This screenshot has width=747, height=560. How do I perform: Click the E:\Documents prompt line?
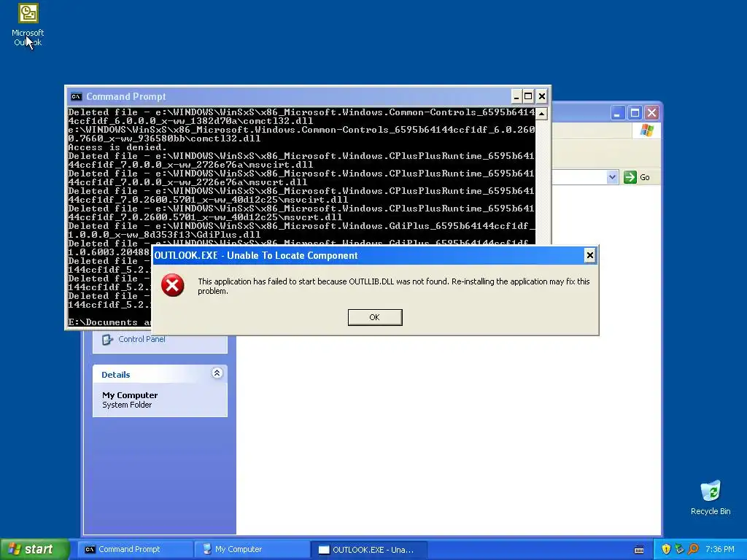[x=109, y=322]
